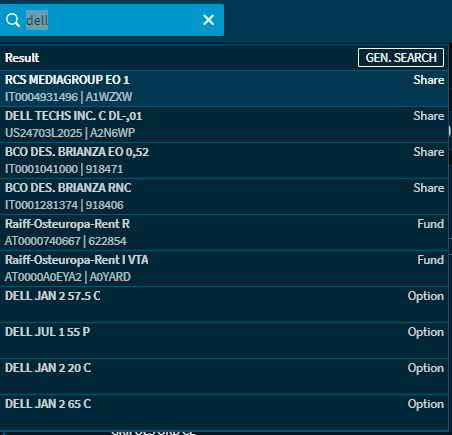
Task: Select DELL JAN 2 65 C option
Action: point(224,412)
